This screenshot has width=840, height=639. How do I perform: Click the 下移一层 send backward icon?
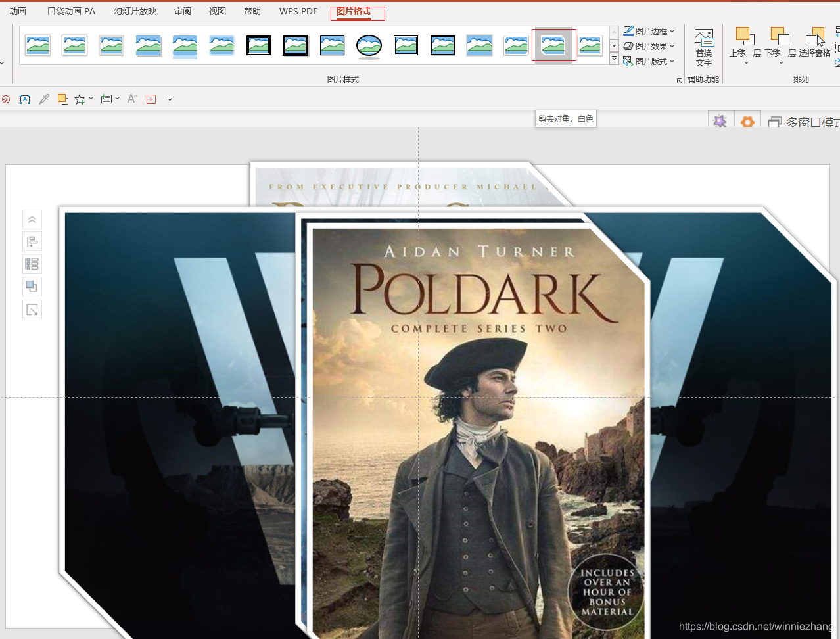point(780,35)
